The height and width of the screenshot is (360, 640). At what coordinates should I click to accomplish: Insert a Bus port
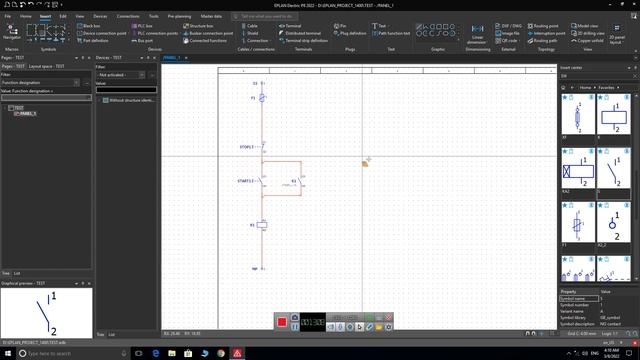(x=142, y=40)
